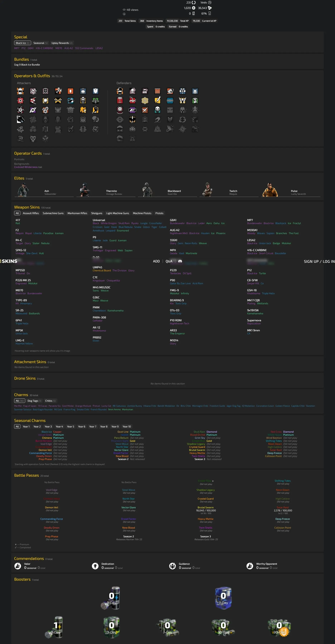Click the Guidance commendation icon
This screenshot has width=335, height=644.
point(173,566)
